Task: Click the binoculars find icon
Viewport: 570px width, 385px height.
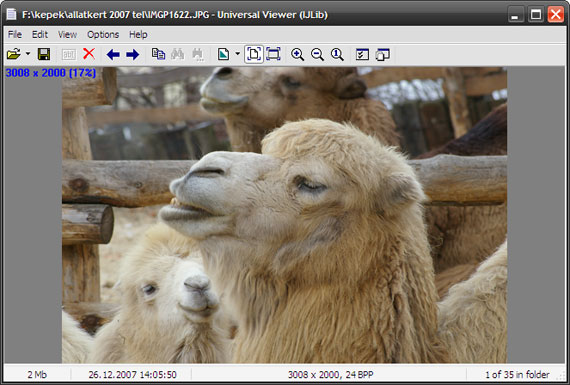Action: pos(178,54)
